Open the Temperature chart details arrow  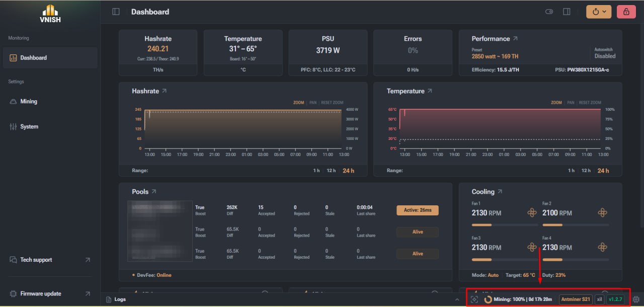(430, 91)
